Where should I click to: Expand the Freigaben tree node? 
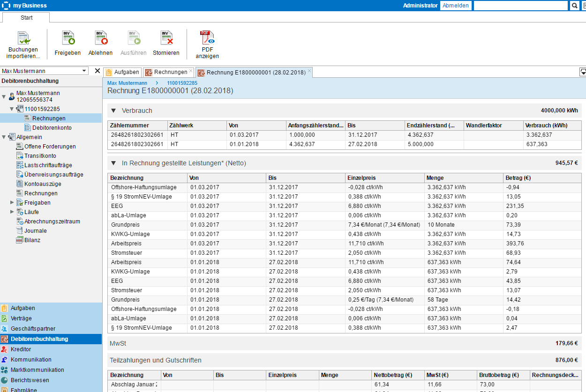pyautogui.click(x=12, y=203)
